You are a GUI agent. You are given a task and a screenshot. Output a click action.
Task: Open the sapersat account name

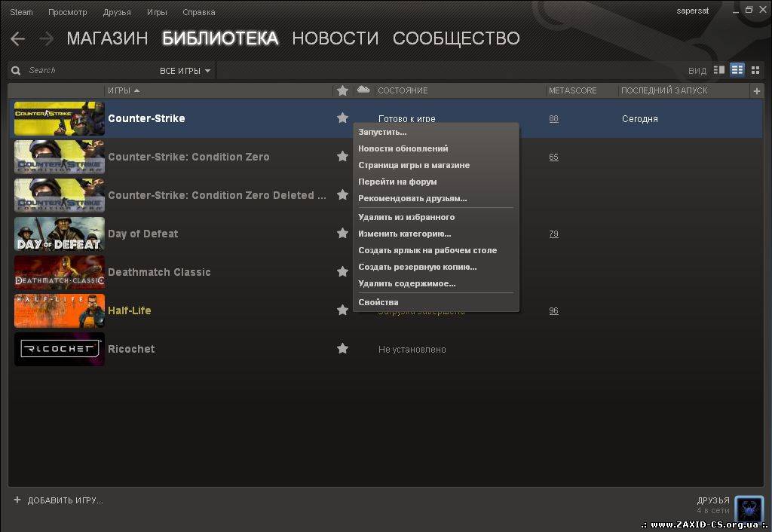[692, 11]
